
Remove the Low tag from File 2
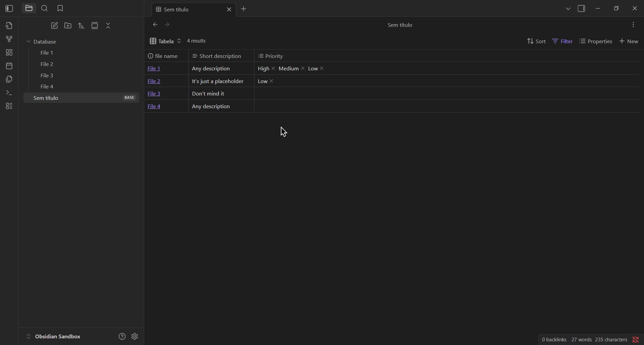271,81
